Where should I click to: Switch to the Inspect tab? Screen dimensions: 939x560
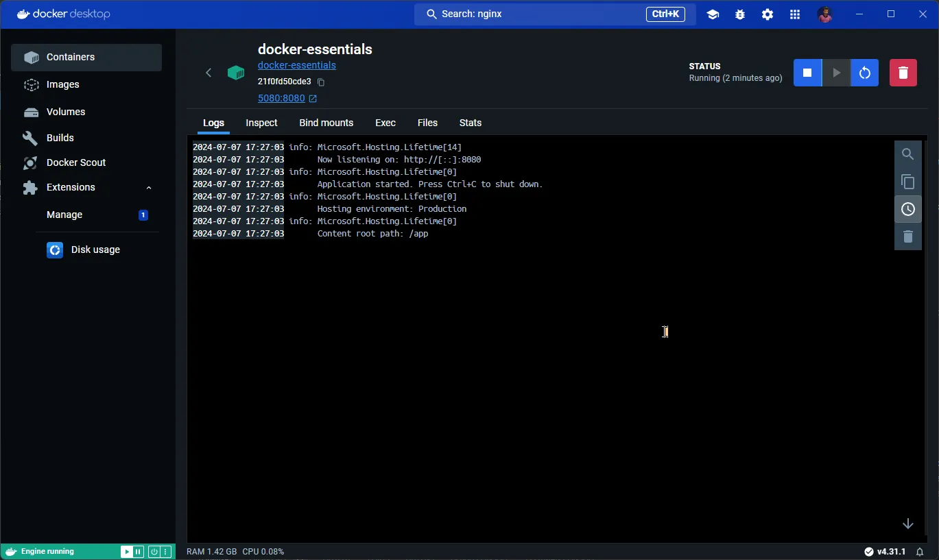[261, 123]
